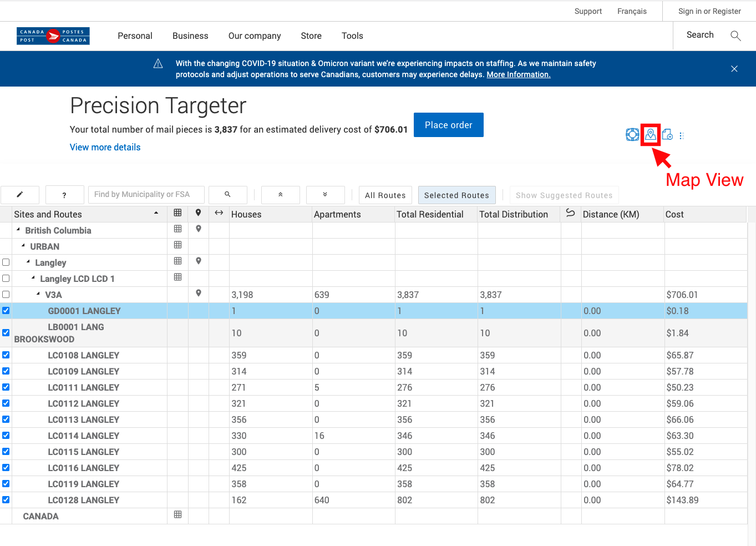Screen dimensions: 756x546
Task: Dismiss the COVID-19 notice banner
Action: (734, 69)
